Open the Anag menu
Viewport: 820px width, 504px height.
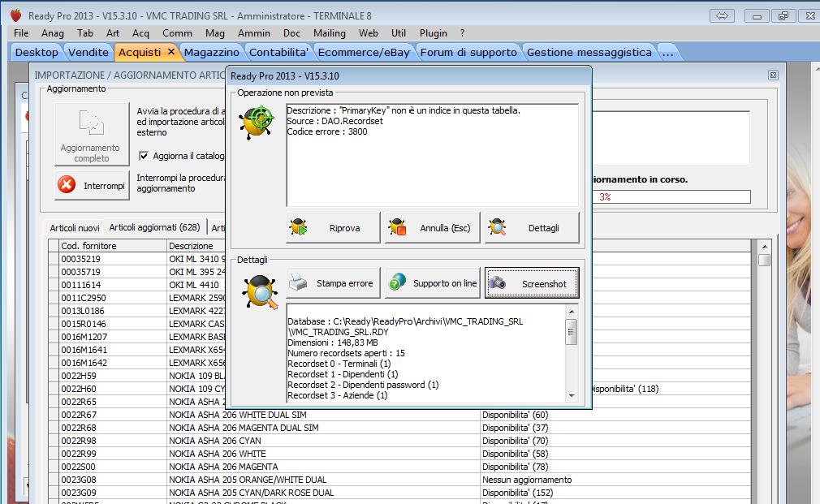pyautogui.click(x=52, y=33)
